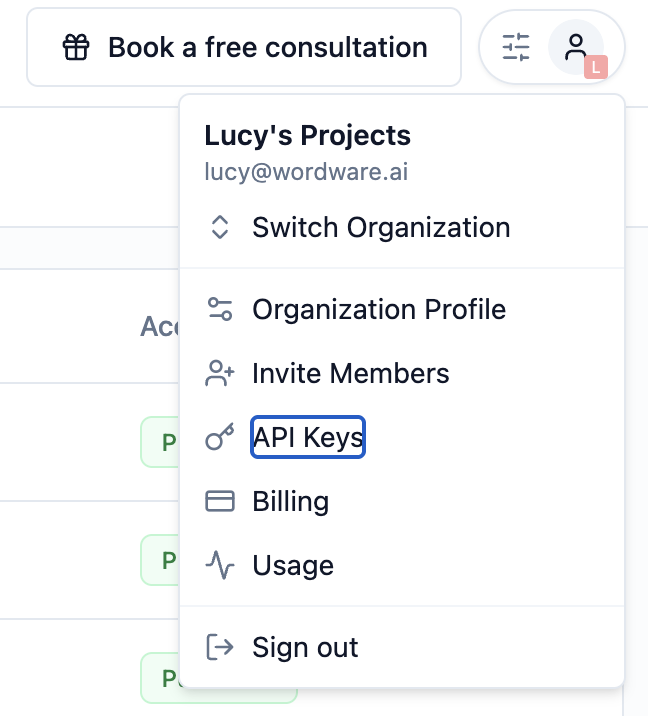
Task: Click the Organization Profile sliders icon
Action: (219, 309)
